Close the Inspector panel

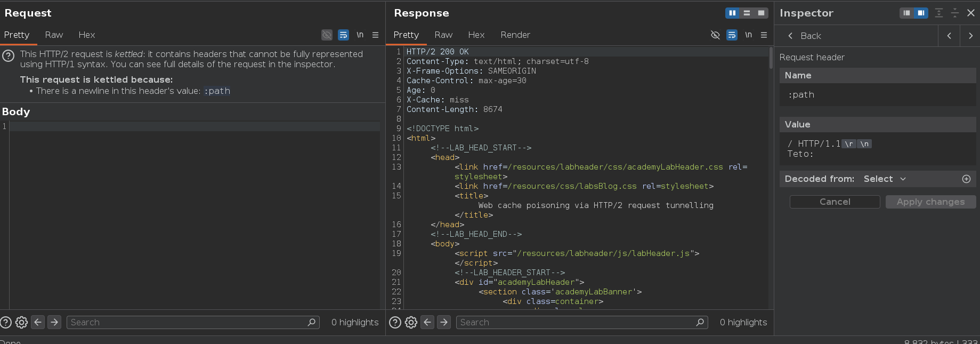(971, 13)
